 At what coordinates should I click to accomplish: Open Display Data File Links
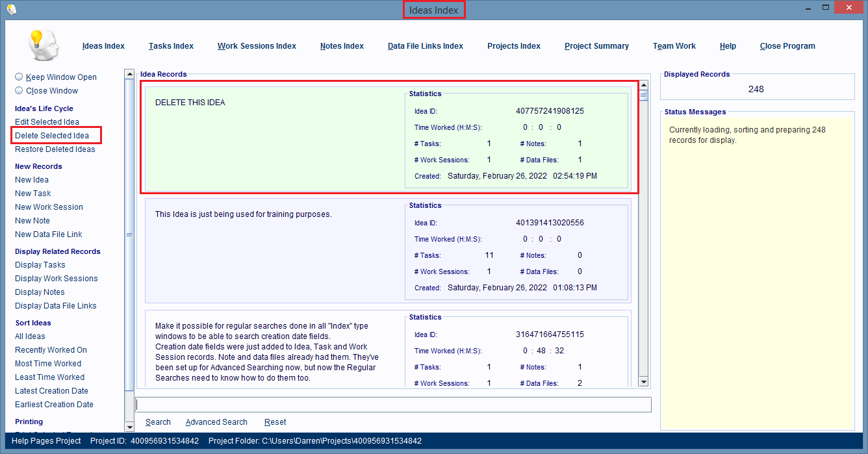tap(55, 306)
